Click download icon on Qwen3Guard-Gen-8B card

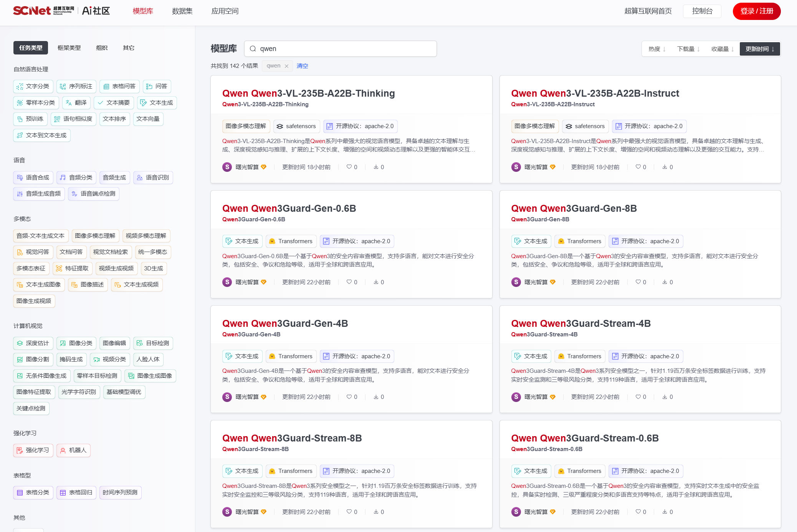click(665, 282)
